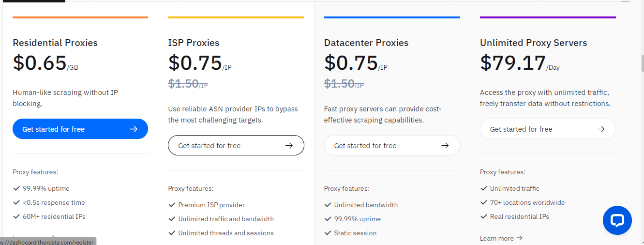The width and height of the screenshot is (644, 245).
Task: Click checkmark icon next to Unlimited traffic
Action: click(x=484, y=188)
